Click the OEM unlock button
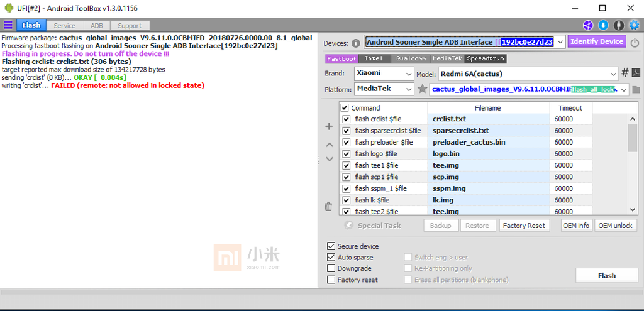644x311 pixels. 615,226
